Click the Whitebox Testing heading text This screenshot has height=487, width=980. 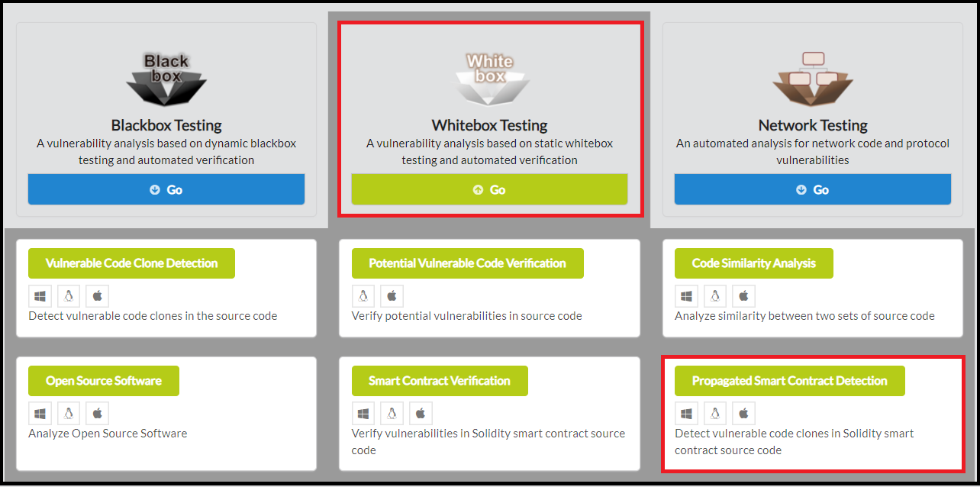pyautogui.click(x=489, y=125)
